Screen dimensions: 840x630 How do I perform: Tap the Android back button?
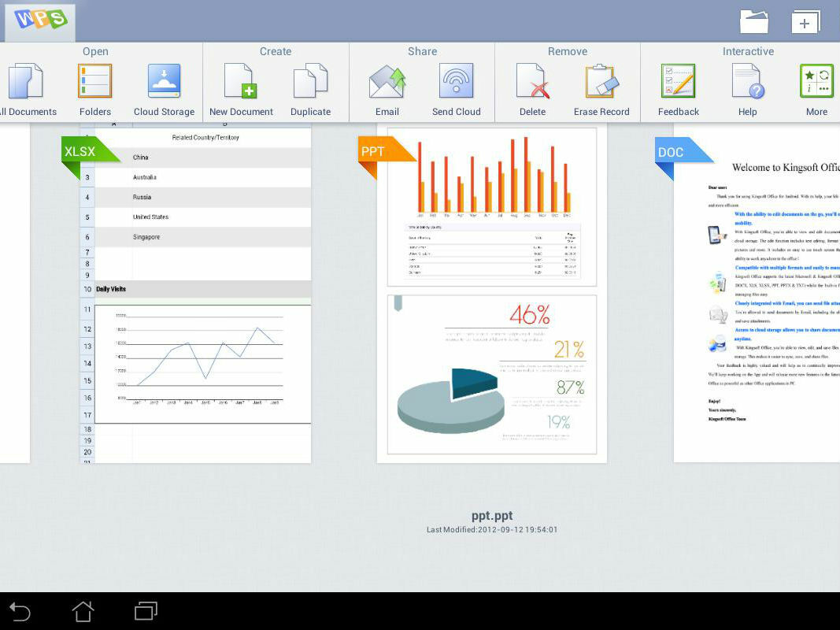pyautogui.click(x=20, y=611)
